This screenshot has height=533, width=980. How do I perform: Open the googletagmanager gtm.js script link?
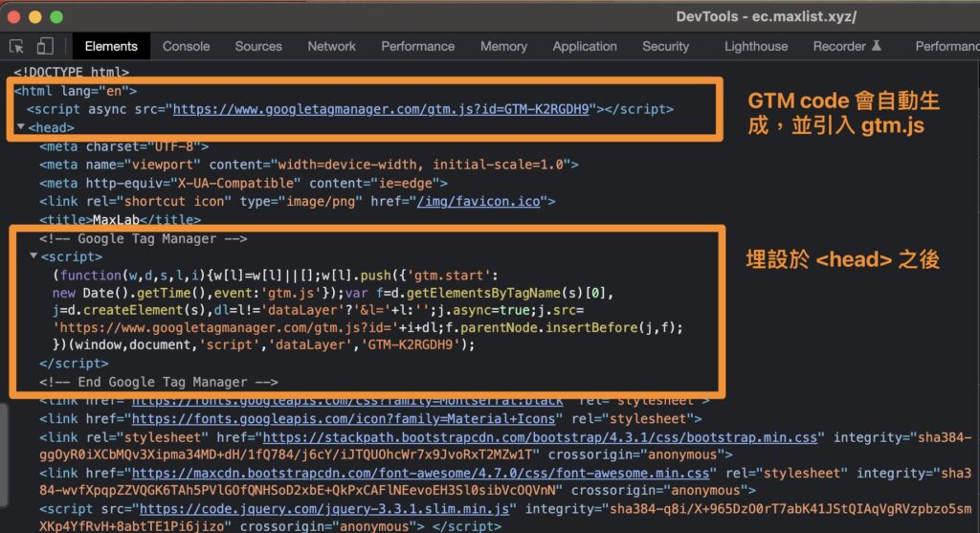tap(381, 109)
